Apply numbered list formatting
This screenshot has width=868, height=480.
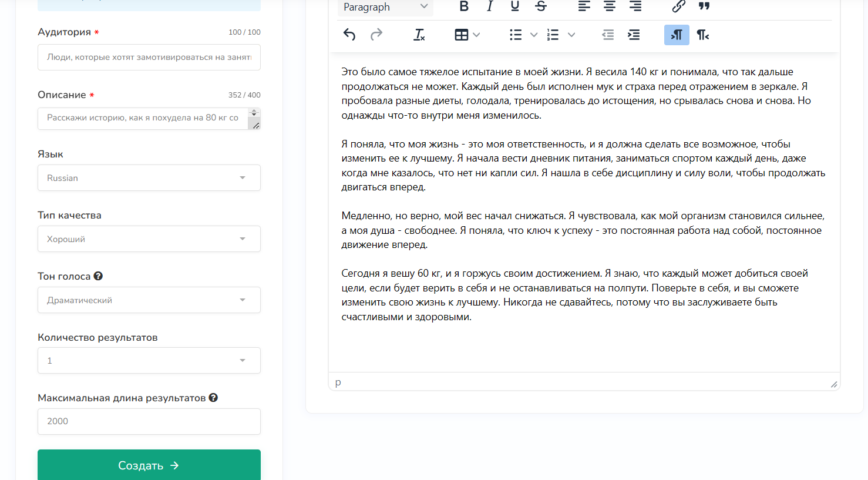pos(553,35)
